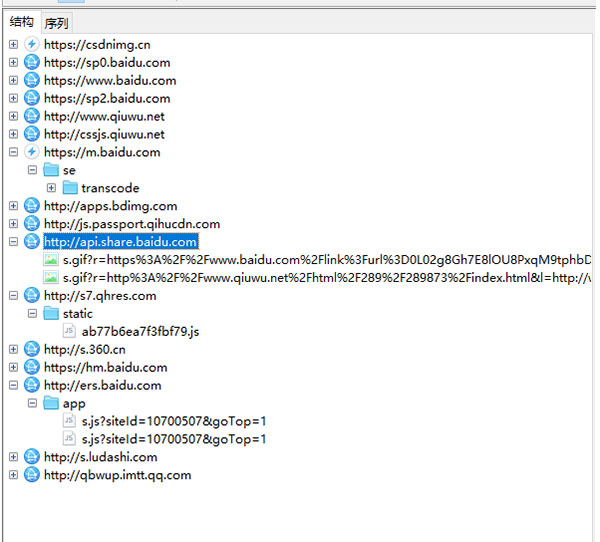Viewport: 600px width, 542px height.
Task: Select the http://s7.qhres.com host row
Action: 100,295
